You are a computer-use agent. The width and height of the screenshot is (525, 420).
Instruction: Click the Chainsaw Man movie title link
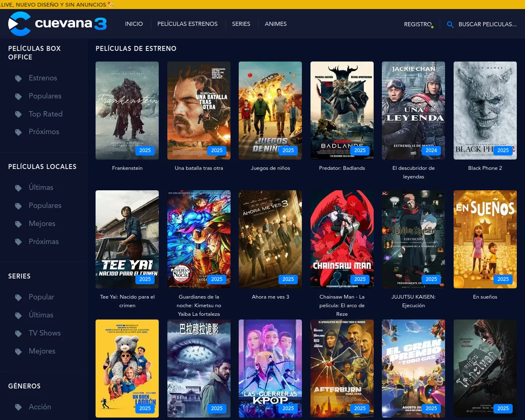click(x=342, y=305)
